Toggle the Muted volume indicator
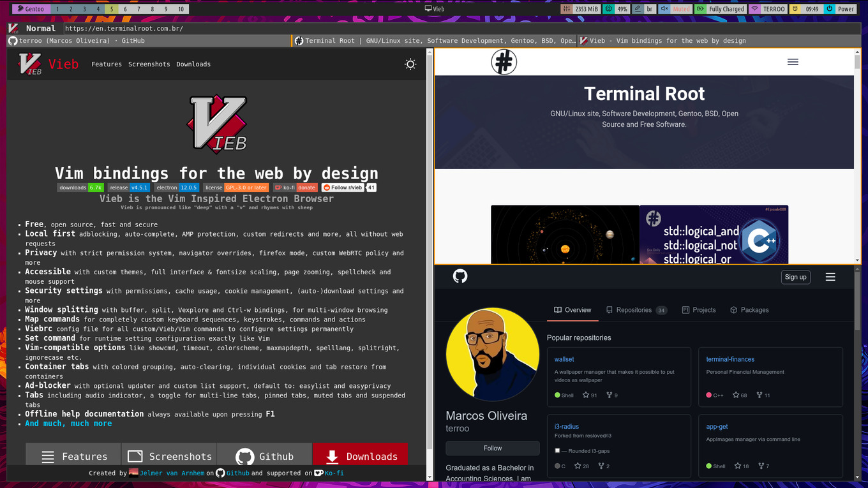 pyautogui.click(x=675, y=9)
